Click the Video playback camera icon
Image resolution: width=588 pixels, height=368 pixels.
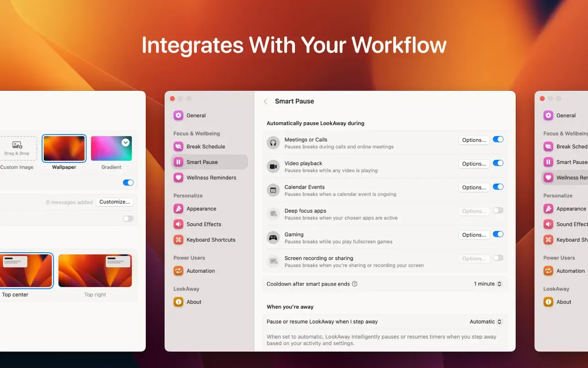(273, 167)
